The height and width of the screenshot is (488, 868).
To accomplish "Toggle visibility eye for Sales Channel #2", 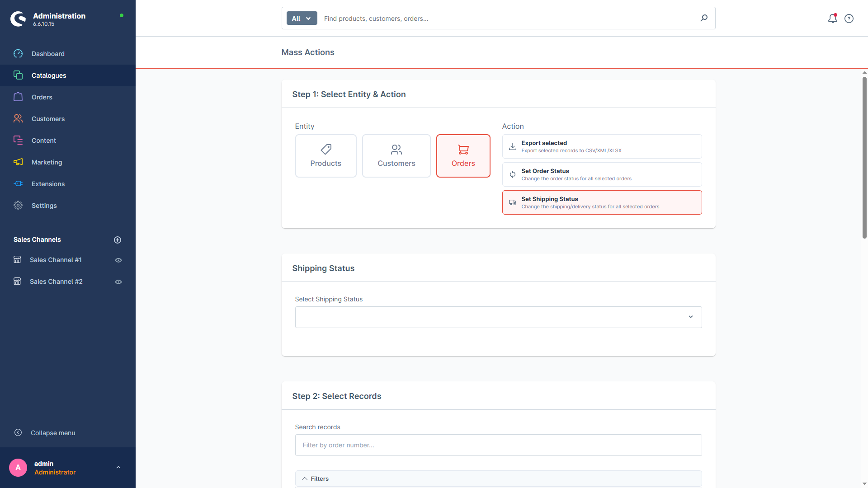I will [118, 282].
